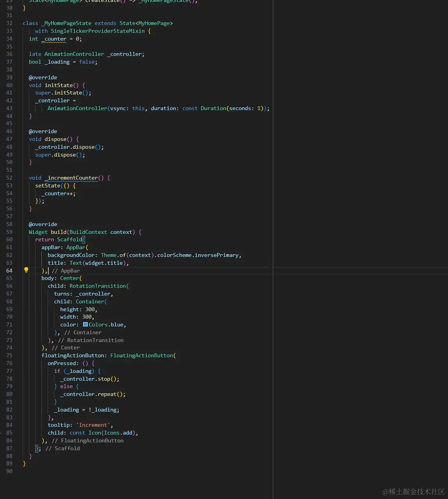Click the floatingActionButton: property name

[74, 355]
